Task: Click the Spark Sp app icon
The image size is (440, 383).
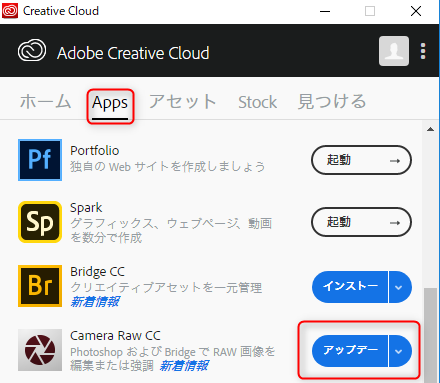Action: pos(40,222)
